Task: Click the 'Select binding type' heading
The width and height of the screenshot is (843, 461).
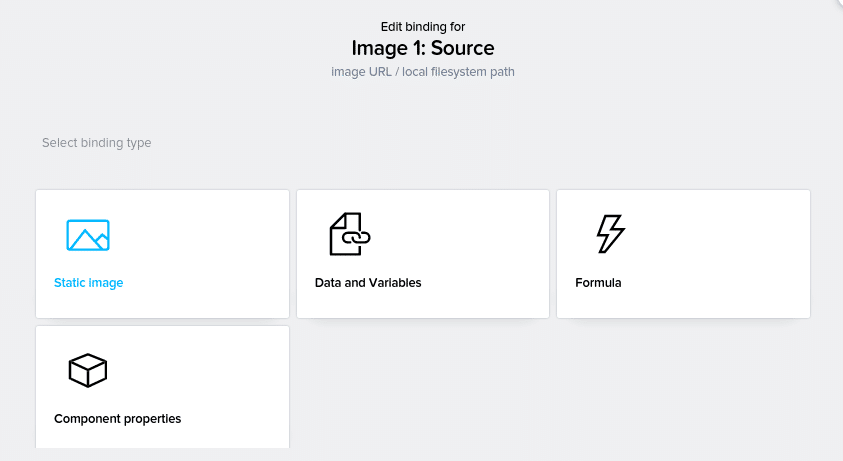Action: point(97,143)
